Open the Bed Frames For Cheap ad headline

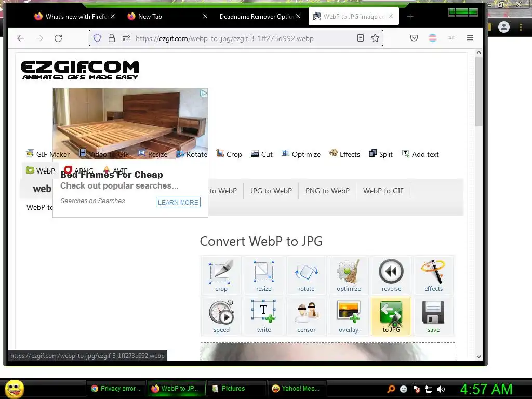pyautogui.click(x=112, y=175)
